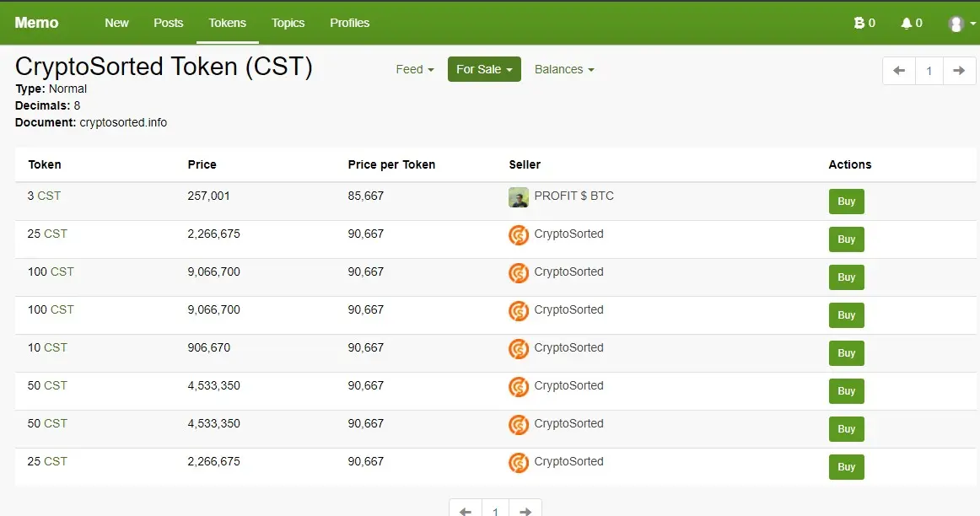
Task: Buy the 3 CST offer
Action: coord(846,202)
